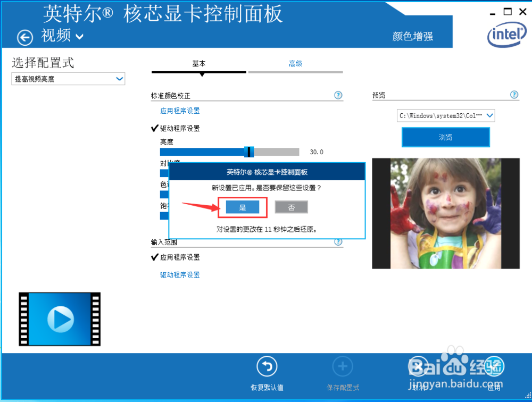Select checked 应用程序设置 under 输入范围
532x402 pixels.
tap(176, 257)
